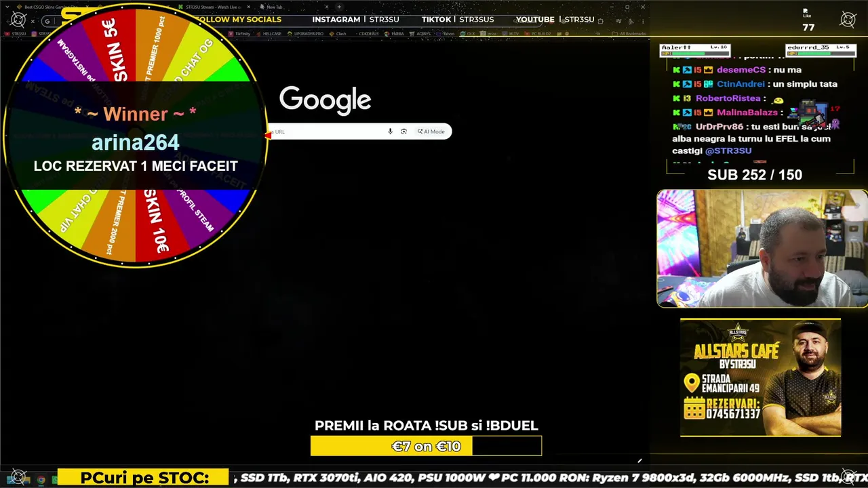Open the Yahoo bookmark
The image size is (868, 488).
(x=446, y=33)
